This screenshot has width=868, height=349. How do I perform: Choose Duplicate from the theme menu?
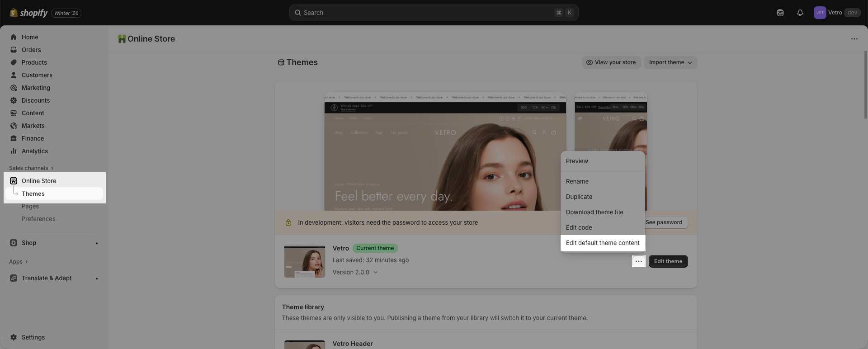coord(579,197)
